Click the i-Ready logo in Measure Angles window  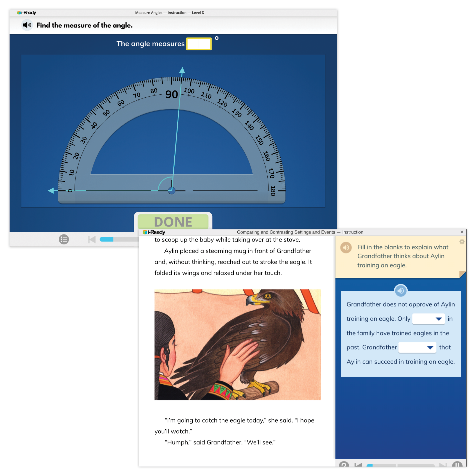26,13
